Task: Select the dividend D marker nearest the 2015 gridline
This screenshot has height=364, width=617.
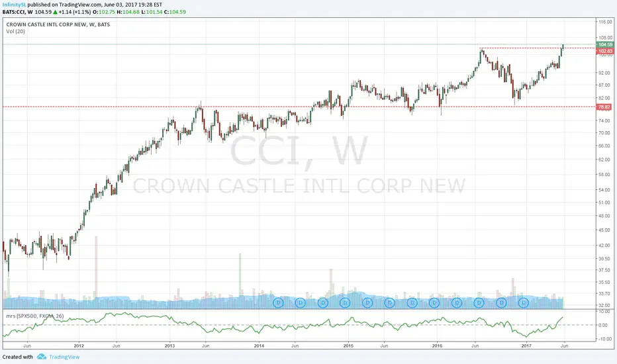Action: [345, 302]
